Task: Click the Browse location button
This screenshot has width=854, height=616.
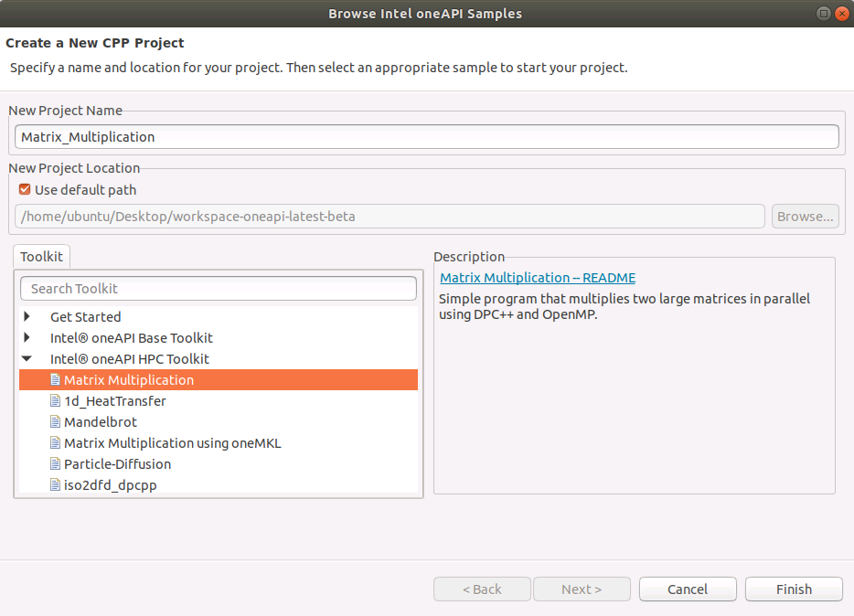Action: point(805,217)
